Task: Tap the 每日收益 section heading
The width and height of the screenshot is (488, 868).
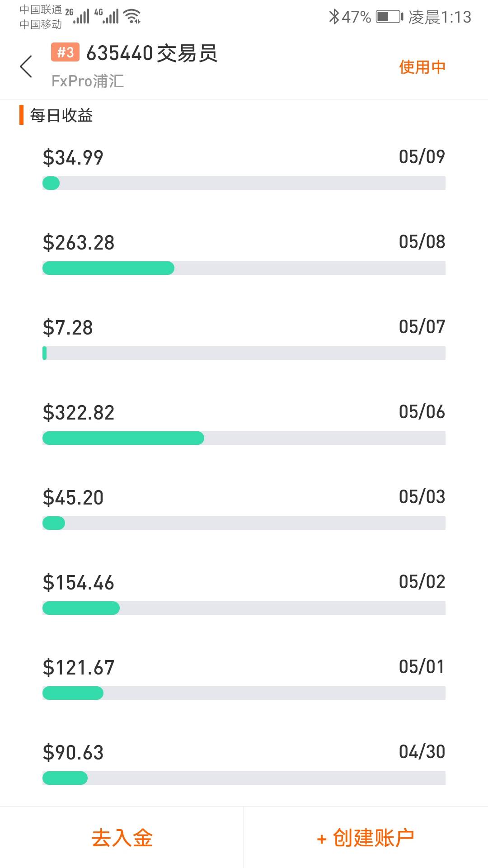Action: [61, 115]
